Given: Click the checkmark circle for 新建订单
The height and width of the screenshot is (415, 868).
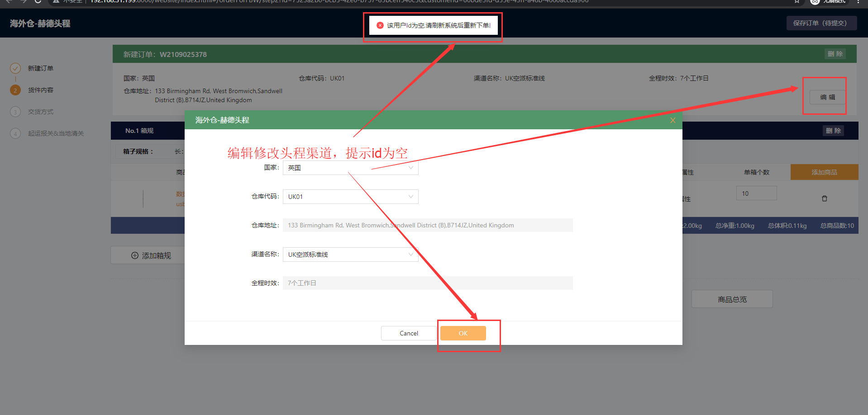Looking at the screenshot, I should tap(15, 68).
